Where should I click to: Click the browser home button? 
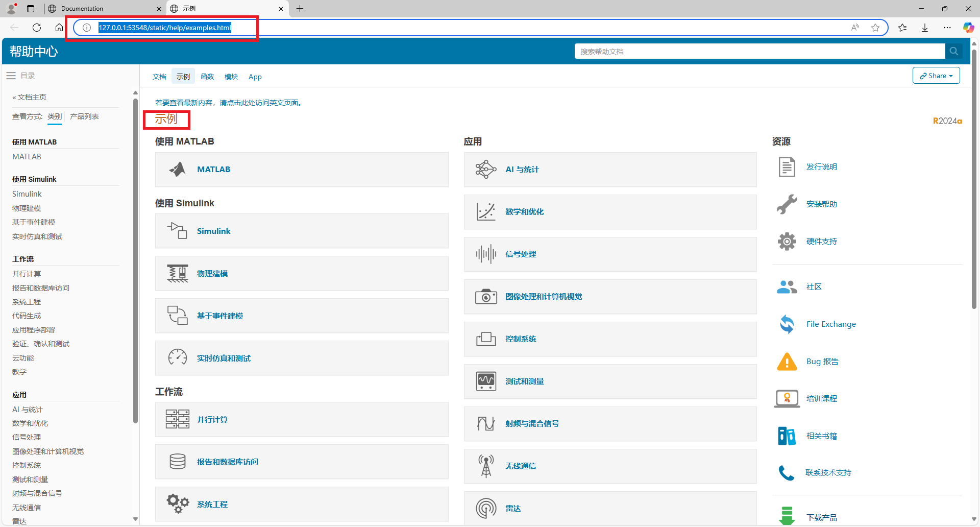tap(59, 28)
